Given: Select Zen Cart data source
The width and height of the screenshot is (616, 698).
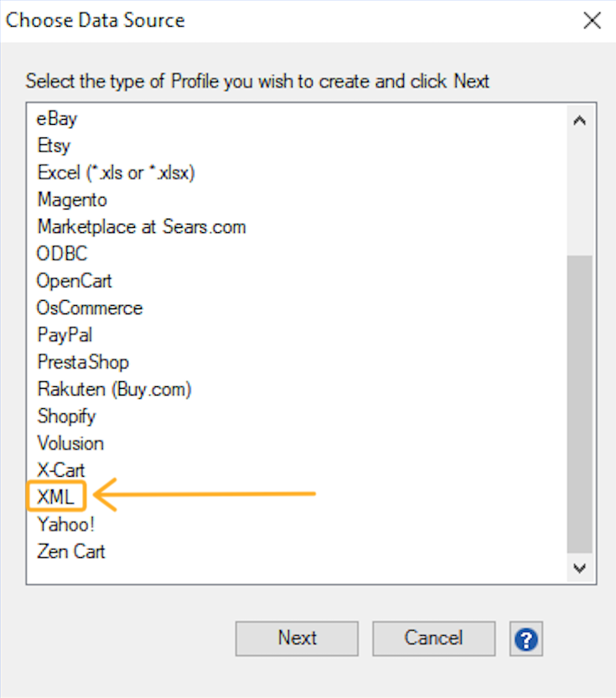Looking at the screenshot, I should click(71, 551).
